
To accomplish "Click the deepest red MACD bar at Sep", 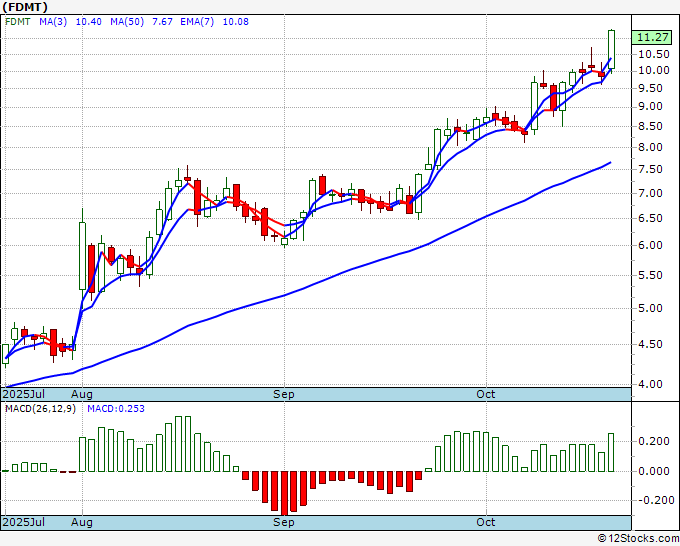I will pos(284,493).
